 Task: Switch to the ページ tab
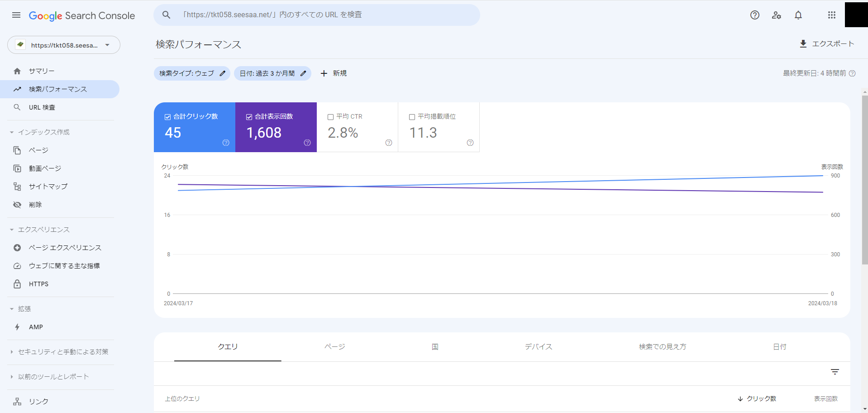[334, 346]
